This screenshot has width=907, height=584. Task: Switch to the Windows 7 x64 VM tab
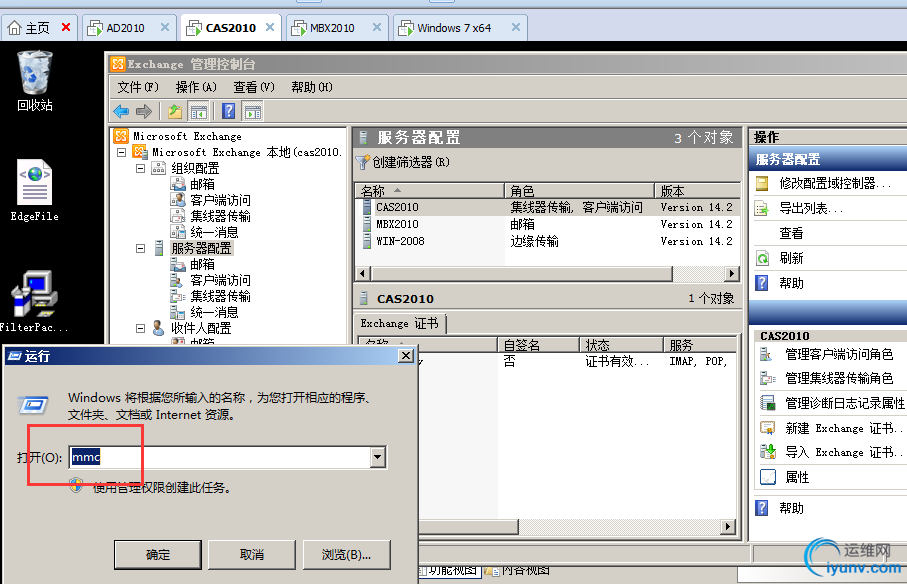460,28
